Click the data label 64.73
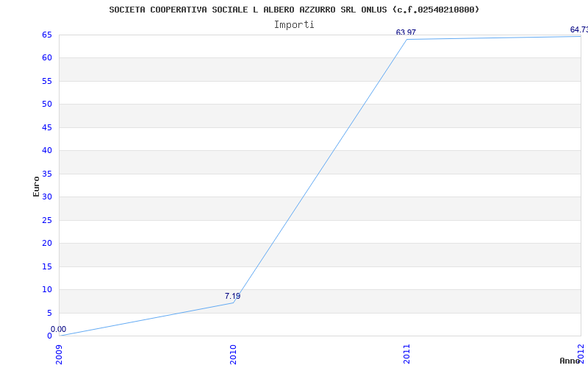588x368 pixels. coord(579,29)
